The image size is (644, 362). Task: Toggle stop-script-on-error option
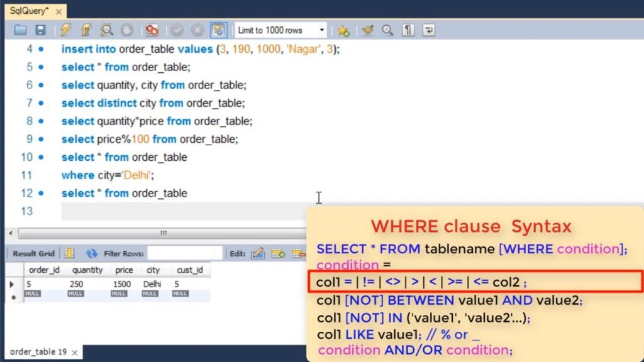[150, 30]
